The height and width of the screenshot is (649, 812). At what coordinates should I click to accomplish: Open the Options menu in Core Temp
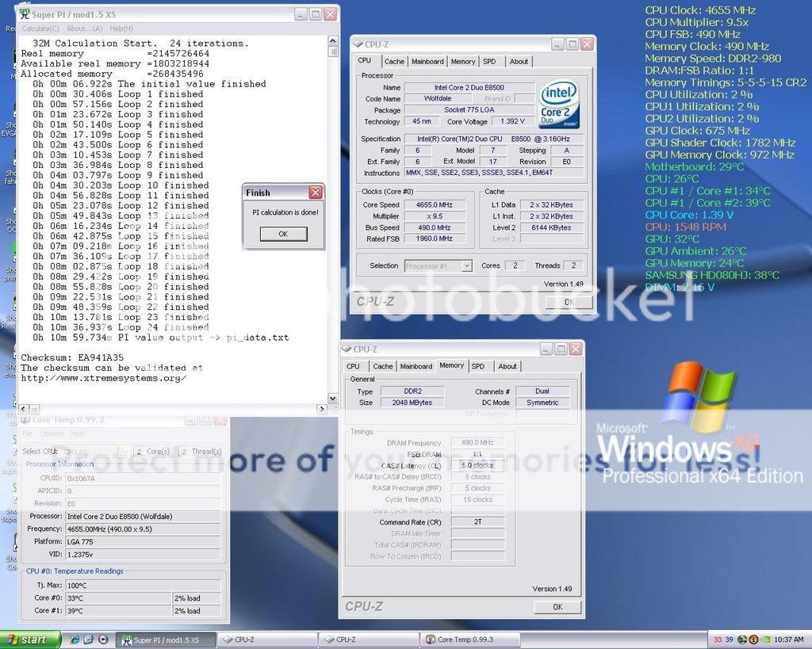coord(52,433)
